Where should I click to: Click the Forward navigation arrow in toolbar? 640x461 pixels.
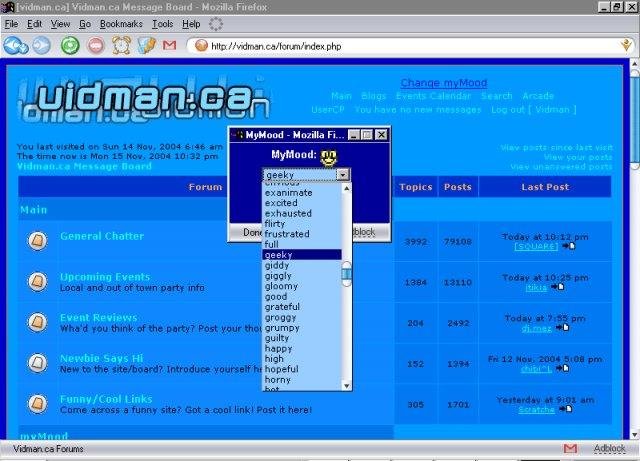point(42,45)
